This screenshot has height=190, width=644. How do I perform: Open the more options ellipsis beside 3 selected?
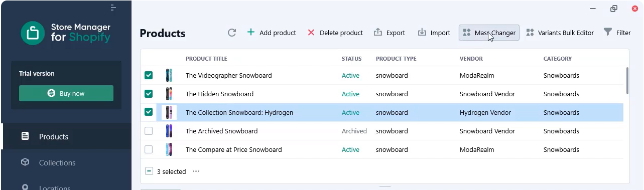pos(196,171)
